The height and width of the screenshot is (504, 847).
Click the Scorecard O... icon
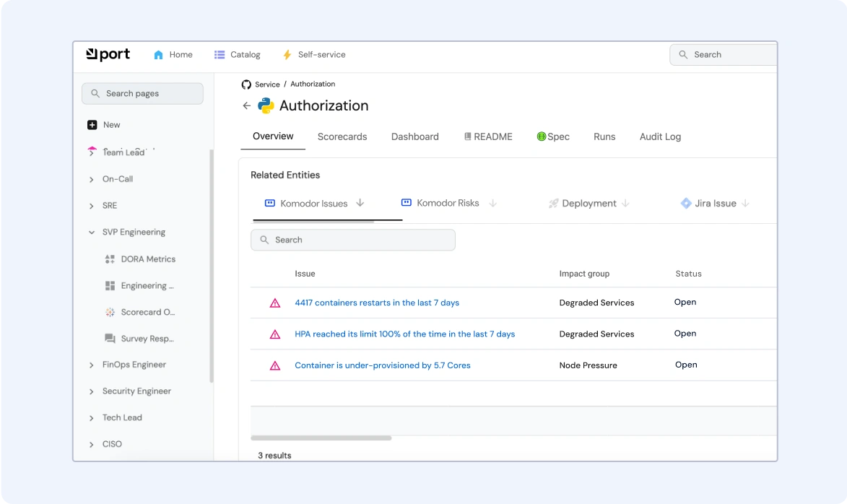[110, 312]
